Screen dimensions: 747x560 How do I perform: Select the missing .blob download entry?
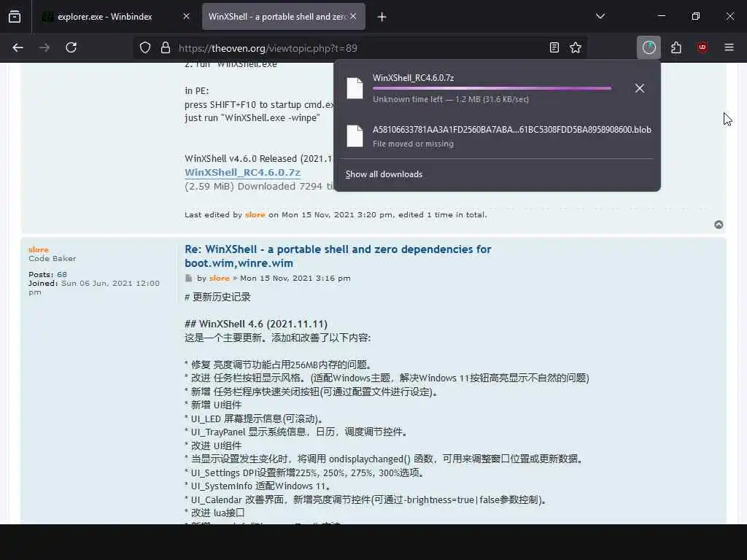coord(497,136)
